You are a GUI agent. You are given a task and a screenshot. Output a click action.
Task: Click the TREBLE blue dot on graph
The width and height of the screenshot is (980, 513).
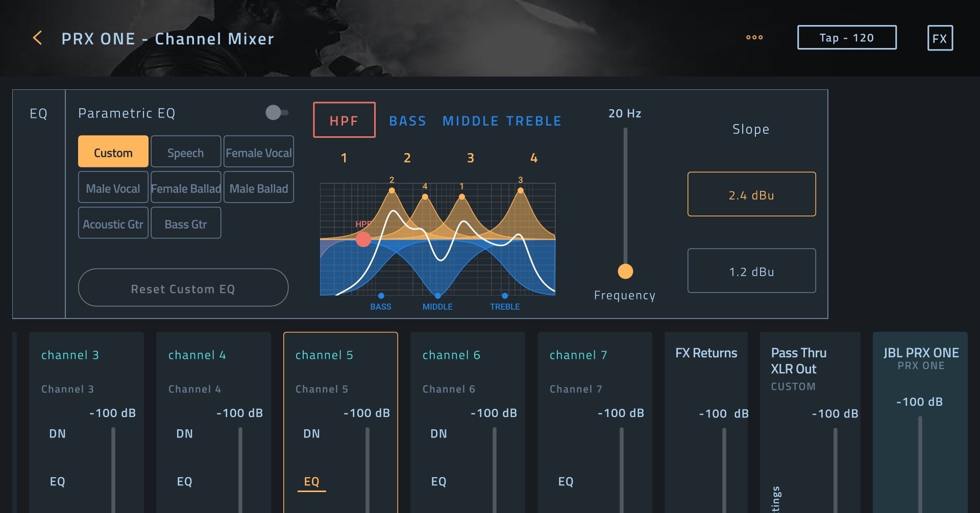505,296
